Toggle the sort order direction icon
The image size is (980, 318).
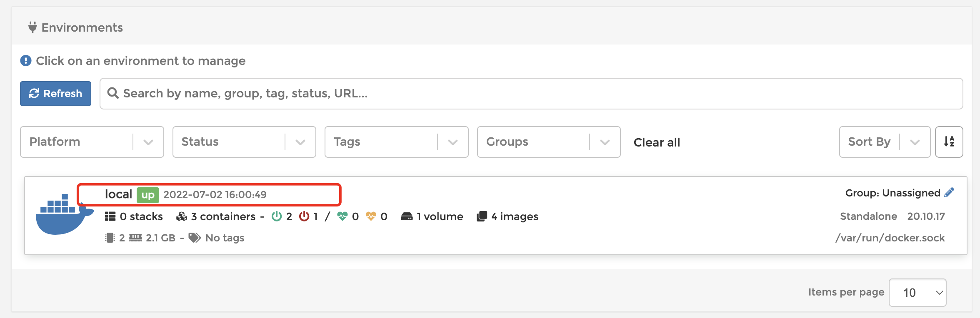(949, 142)
